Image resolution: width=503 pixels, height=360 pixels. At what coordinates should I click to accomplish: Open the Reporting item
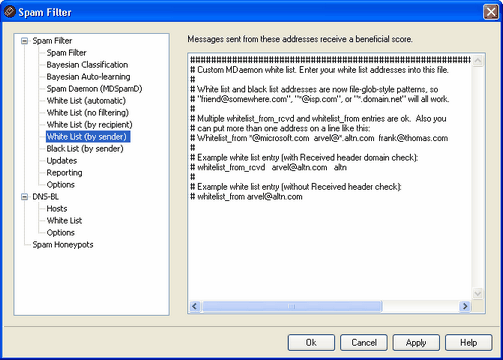(x=64, y=173)
